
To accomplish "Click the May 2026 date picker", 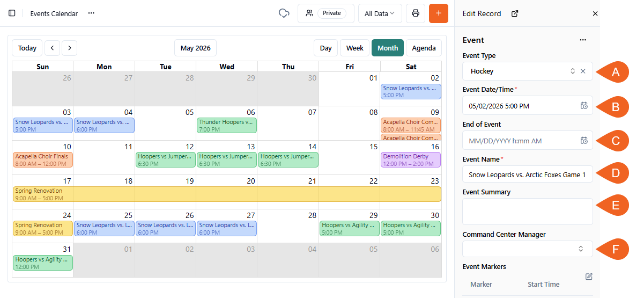I will tap(195, 48).
